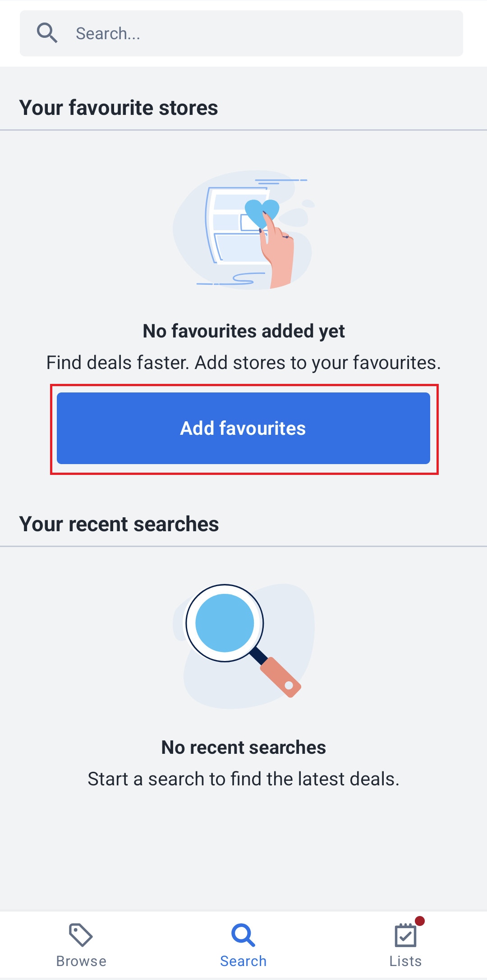Tap Start a search description text
The height and width of the screenshot is (980, 487).
[x=243, y=779]
